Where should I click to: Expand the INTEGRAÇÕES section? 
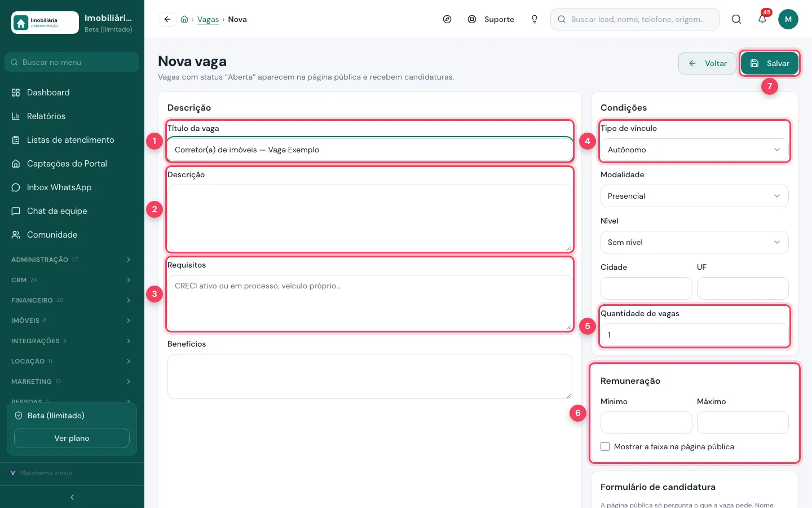click(72, 341)
